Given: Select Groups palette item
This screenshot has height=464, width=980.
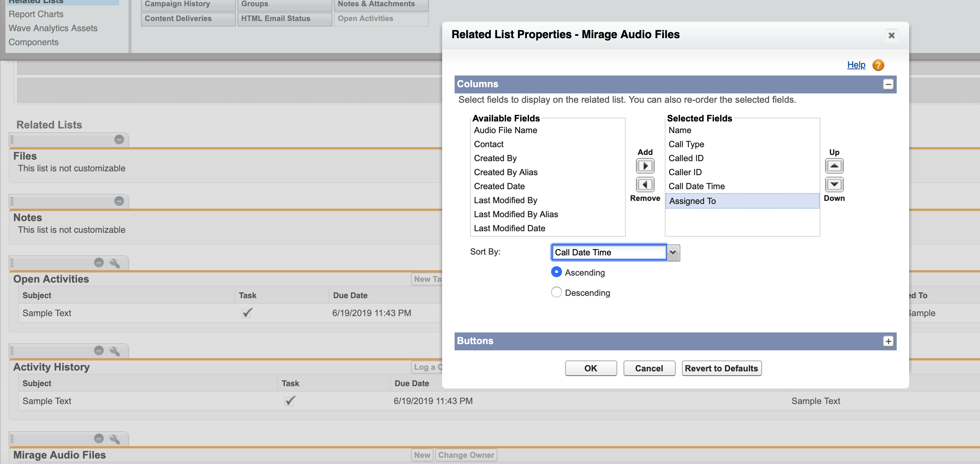Looking at the screenshot, I should click(x=285, y=5).
